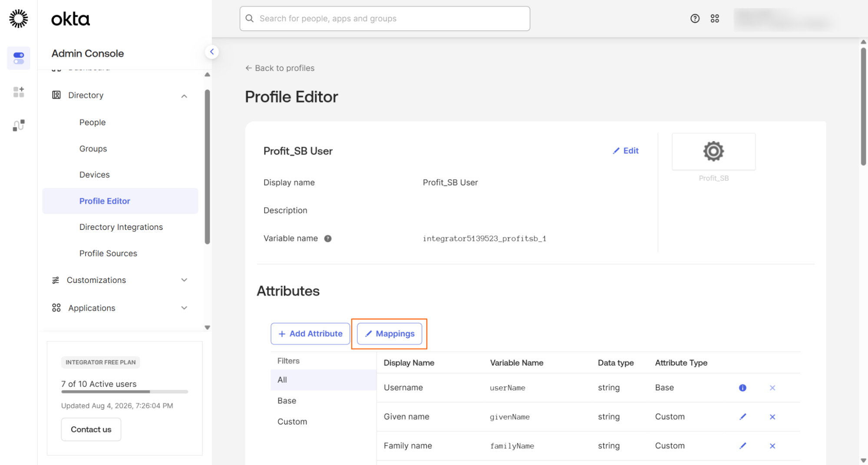The height and width of the screenshot is (465, 868).
Task: Click the Contact us button
Action: [91, 429]
